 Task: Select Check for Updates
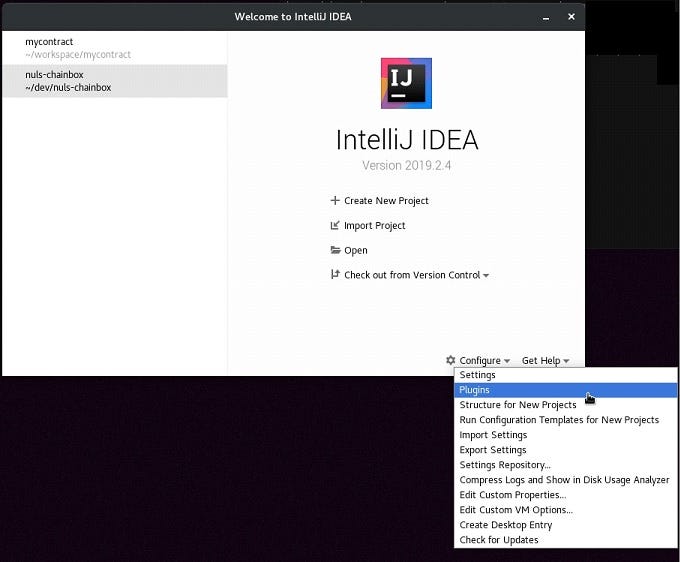tap(566, 540)
